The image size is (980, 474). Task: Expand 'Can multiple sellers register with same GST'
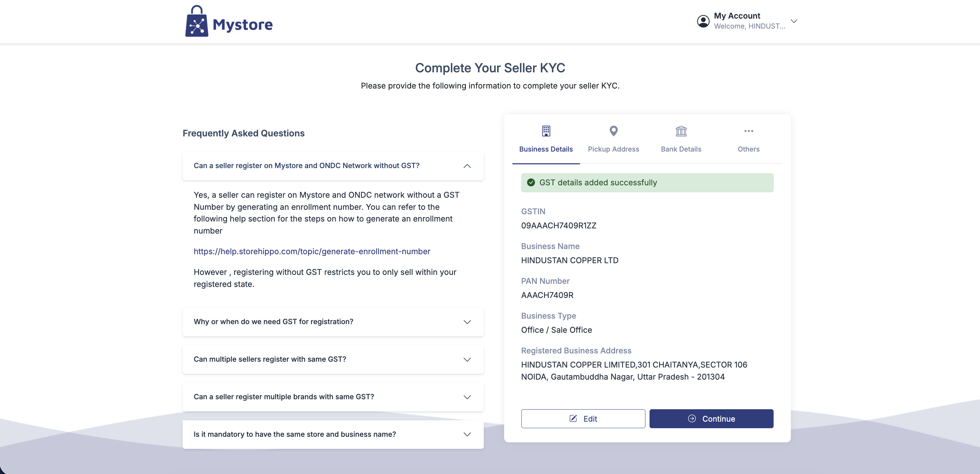(x=467, y=360)
